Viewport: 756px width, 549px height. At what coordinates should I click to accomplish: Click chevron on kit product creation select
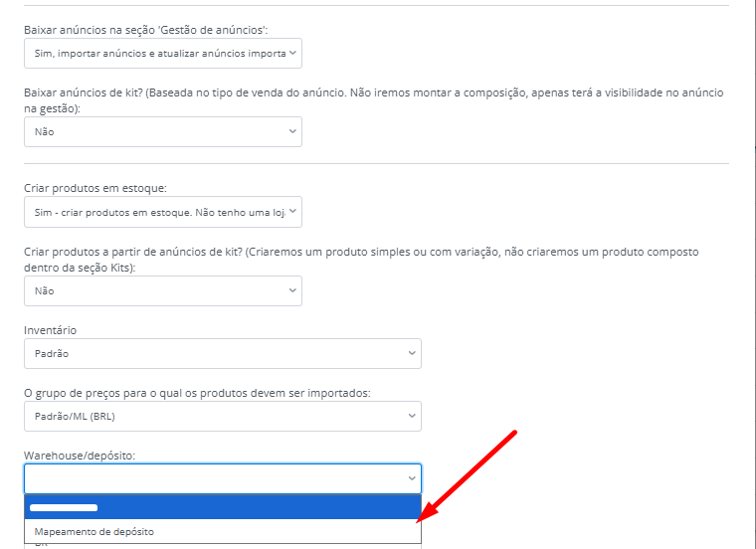[292, 290]
